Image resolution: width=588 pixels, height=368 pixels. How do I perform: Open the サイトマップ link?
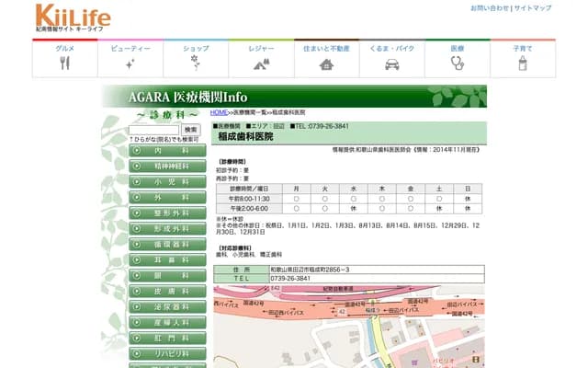tap(533, 8)
